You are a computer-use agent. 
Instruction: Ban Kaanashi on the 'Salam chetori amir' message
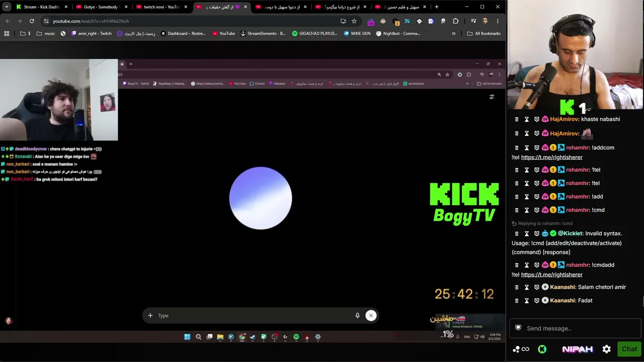[536, 287]
